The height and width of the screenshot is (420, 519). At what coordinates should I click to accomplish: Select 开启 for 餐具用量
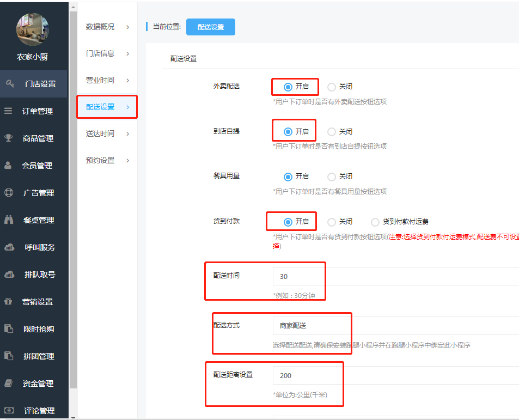pos(288,176)
